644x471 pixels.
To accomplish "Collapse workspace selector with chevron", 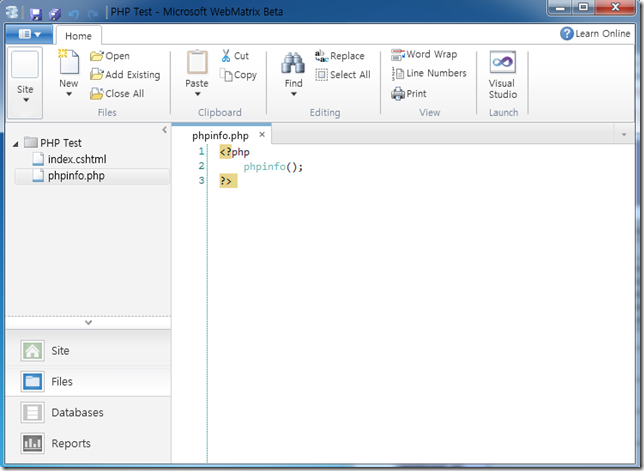I will 88,323.
